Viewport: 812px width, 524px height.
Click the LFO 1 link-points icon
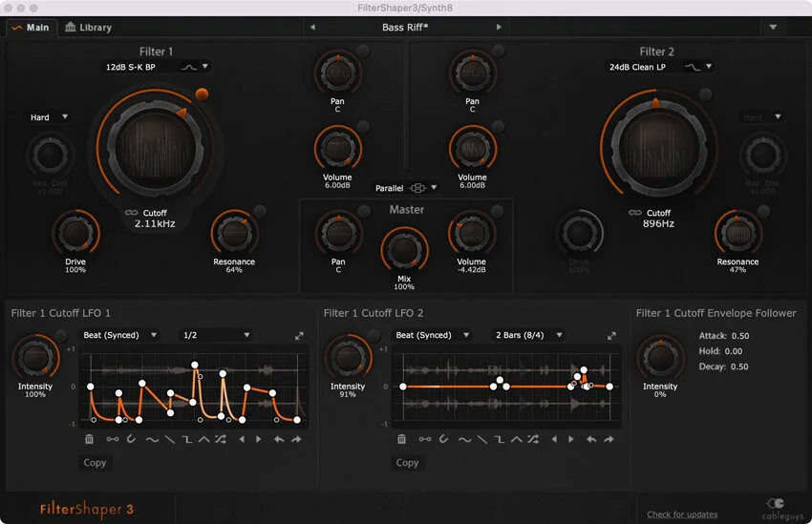pos(113,439)
